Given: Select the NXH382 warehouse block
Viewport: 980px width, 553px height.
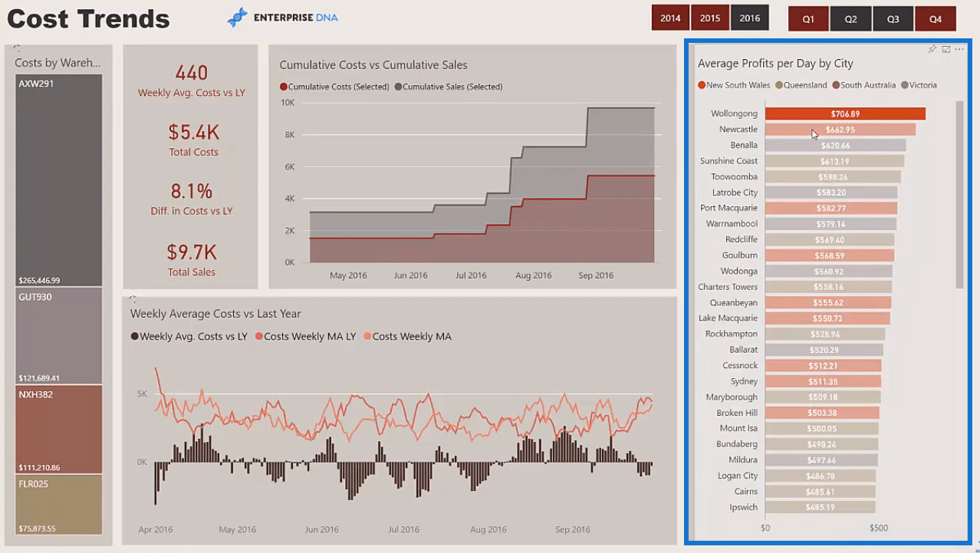Looking at the screenshot, I should point(58,430).
